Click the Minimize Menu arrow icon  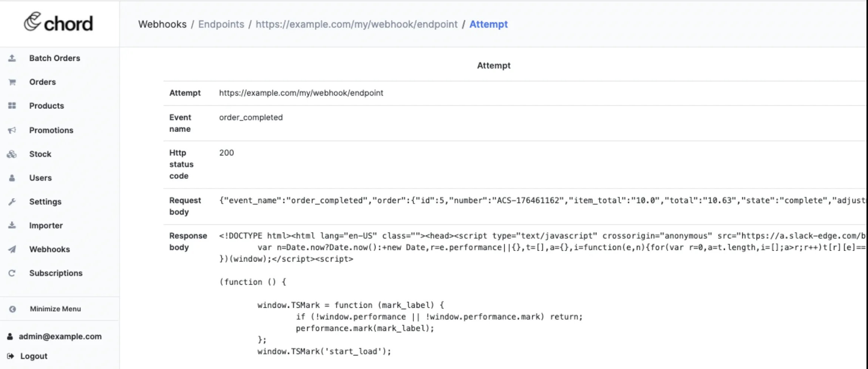tap(12, 309)
